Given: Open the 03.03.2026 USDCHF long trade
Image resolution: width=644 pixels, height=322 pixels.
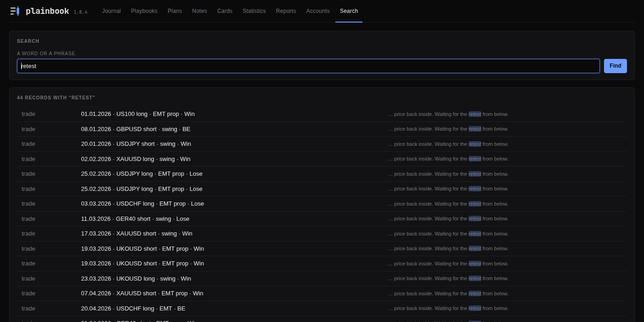Looking at the screenshot, I should pyautogui.click(x=143, y=204).
